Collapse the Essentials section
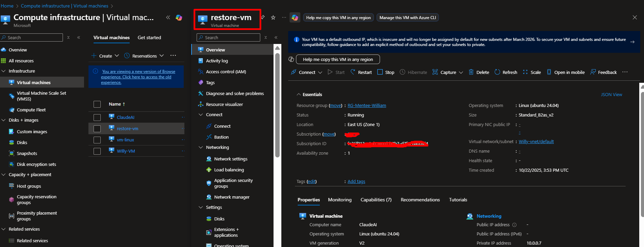 point(299,95)
